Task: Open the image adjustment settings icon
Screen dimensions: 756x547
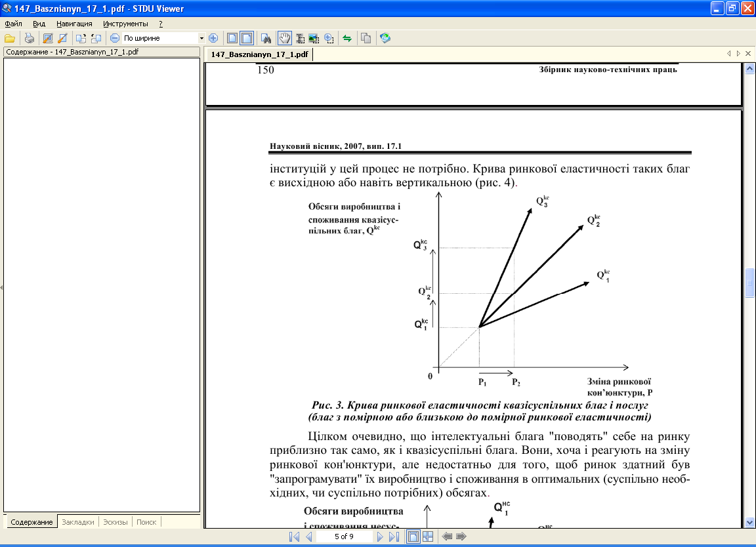Action: pyautogui.click(x=48, y=39)
